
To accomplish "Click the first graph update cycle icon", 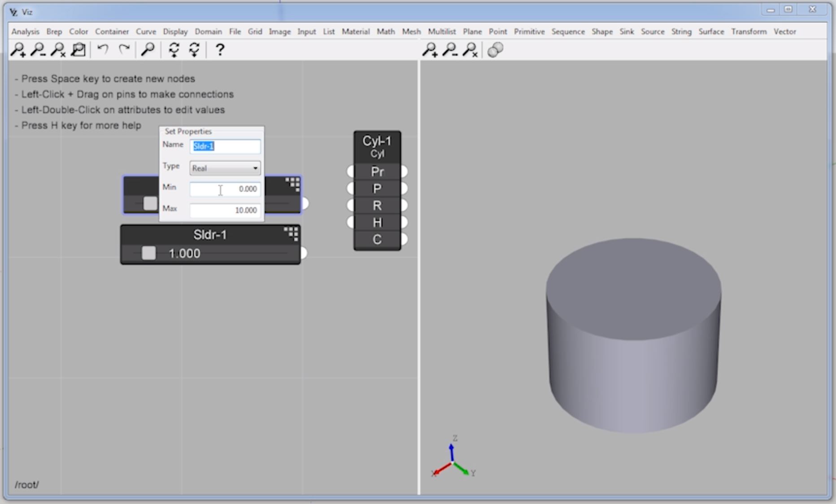I will pyautogui.click(x=173, y=49).
